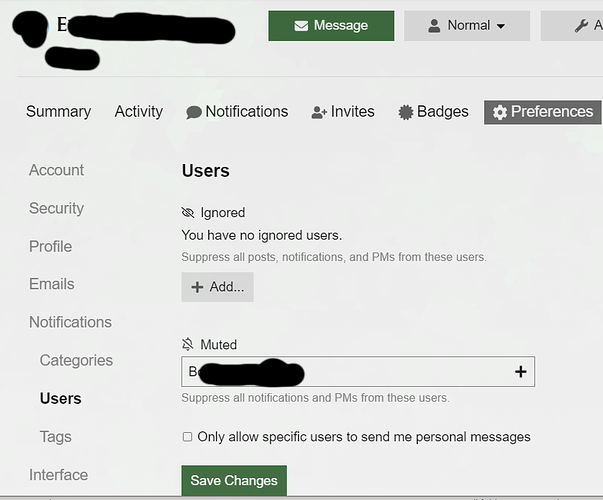
Task: Click the Add... ignored user button
Action: click(x=217, y=287)
